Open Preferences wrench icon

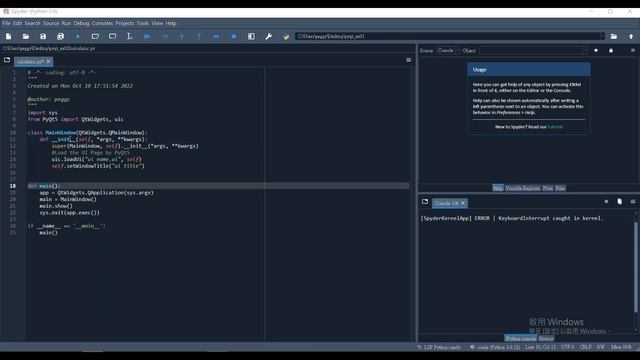tap(269, 36)
